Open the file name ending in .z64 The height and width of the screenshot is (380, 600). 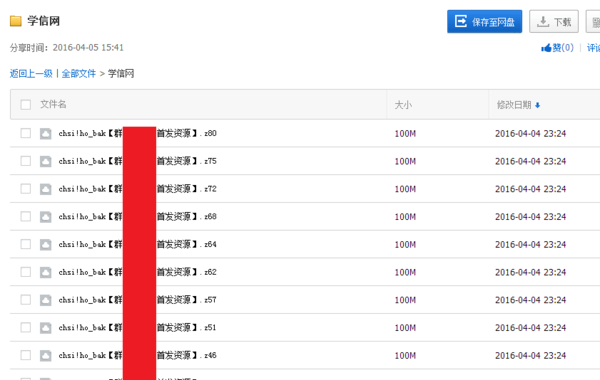pyautogui.click(x=137, y=244)
